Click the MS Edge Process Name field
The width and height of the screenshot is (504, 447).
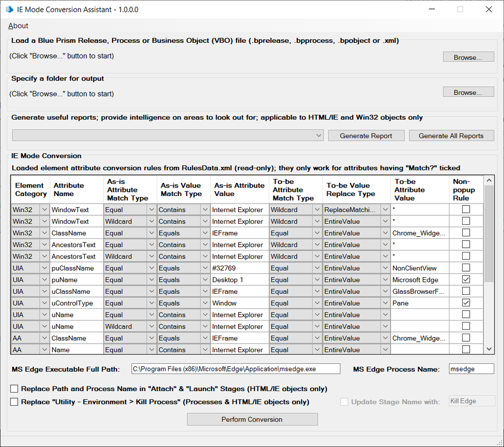(471, 369)
